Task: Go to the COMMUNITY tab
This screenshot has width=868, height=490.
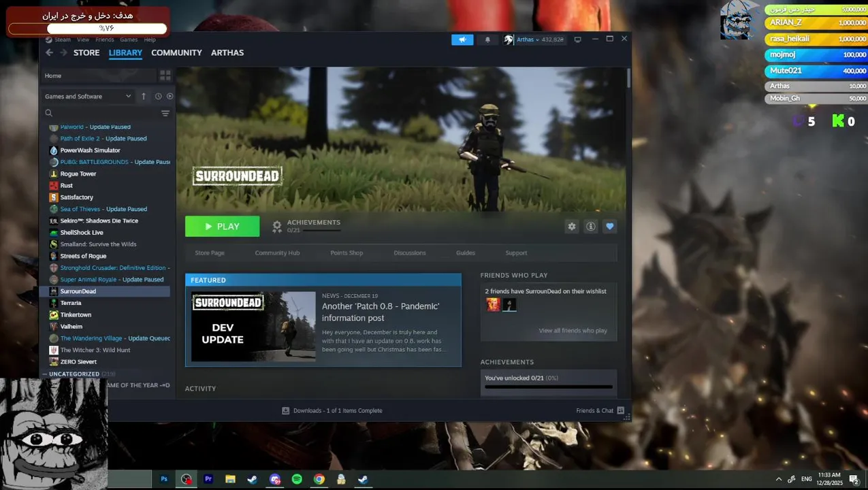Action: [x=176, y=52]
